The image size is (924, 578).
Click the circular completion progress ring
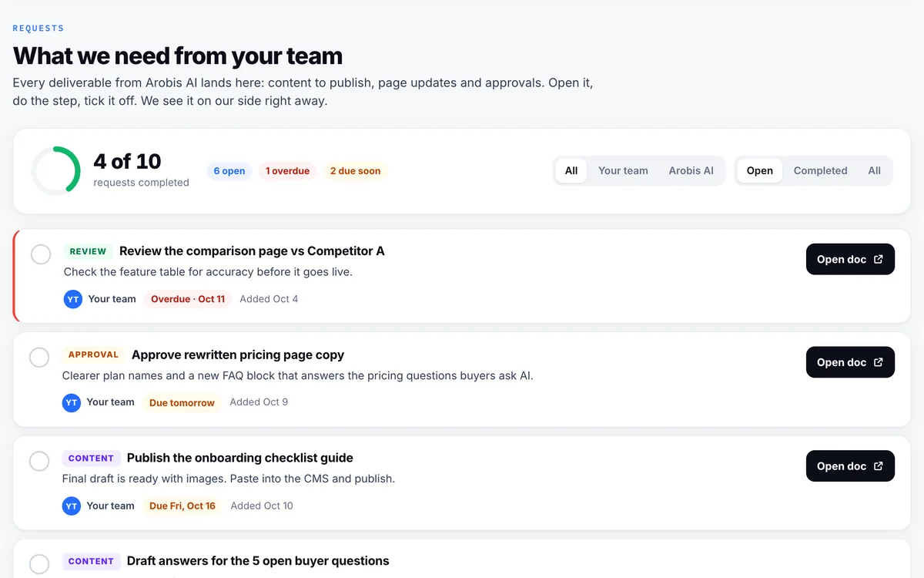[56, 170]
